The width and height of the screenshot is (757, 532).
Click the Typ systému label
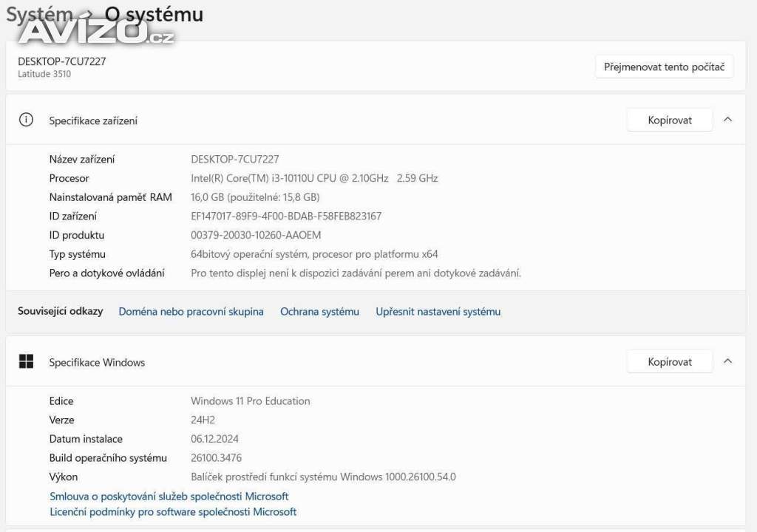(x=77, y=254)
